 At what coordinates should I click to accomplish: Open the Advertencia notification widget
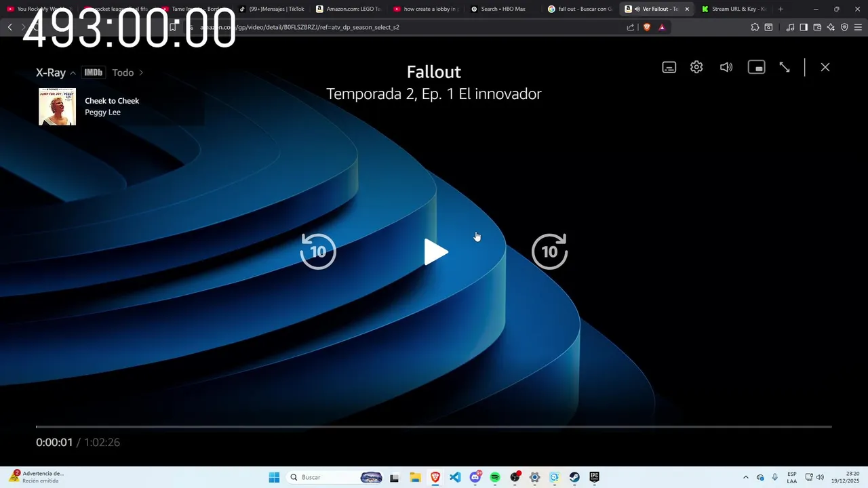37,477
